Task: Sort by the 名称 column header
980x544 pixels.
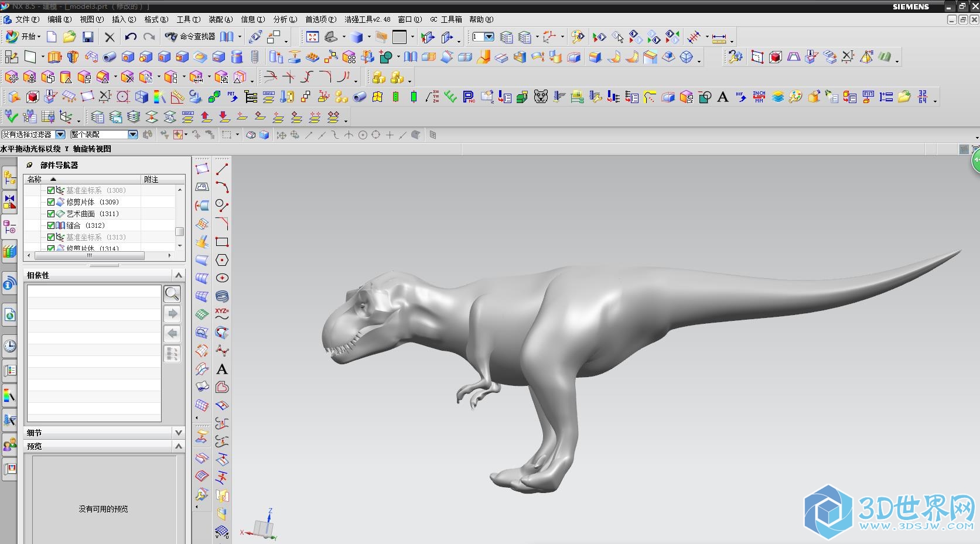Action: tap(82, 179)
